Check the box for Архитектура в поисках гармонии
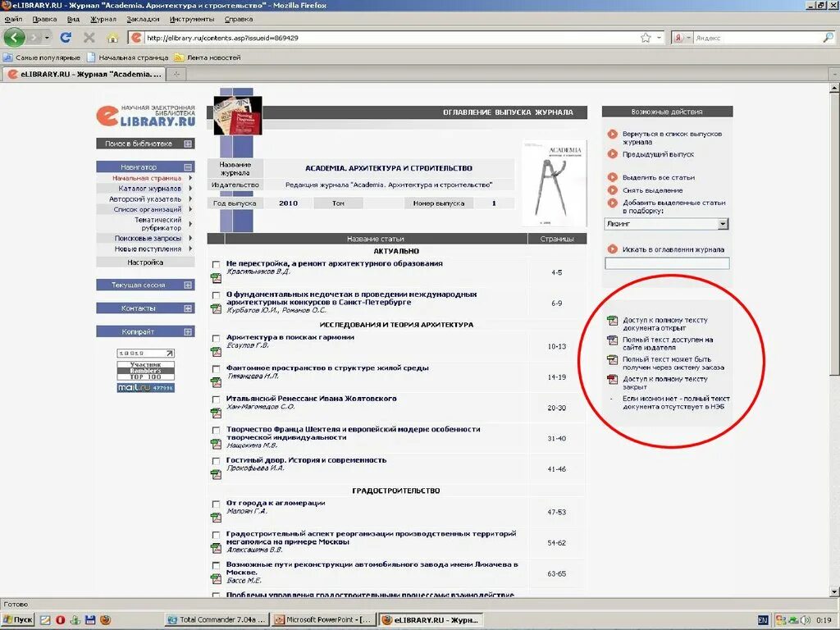 click(x=216, y=339)
